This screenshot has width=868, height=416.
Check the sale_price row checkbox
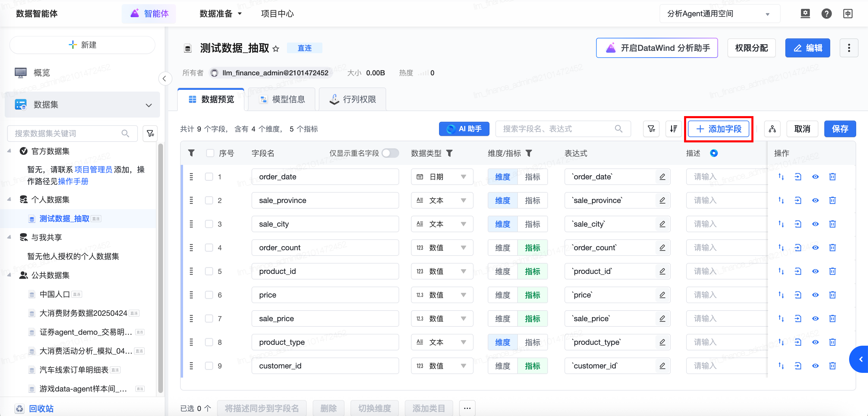[x=209, y=318]
